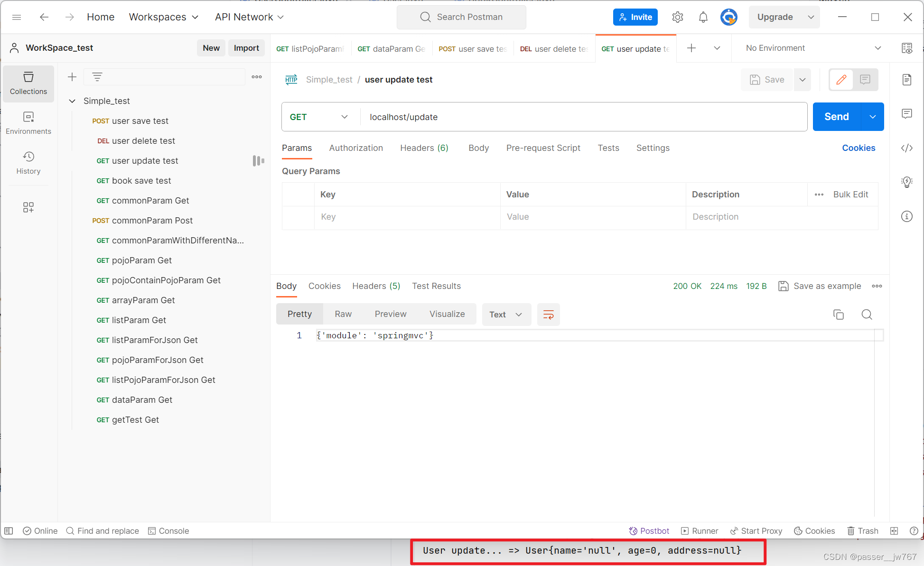Open configure workspace sidebar grid icon

(x=28, y=207)
